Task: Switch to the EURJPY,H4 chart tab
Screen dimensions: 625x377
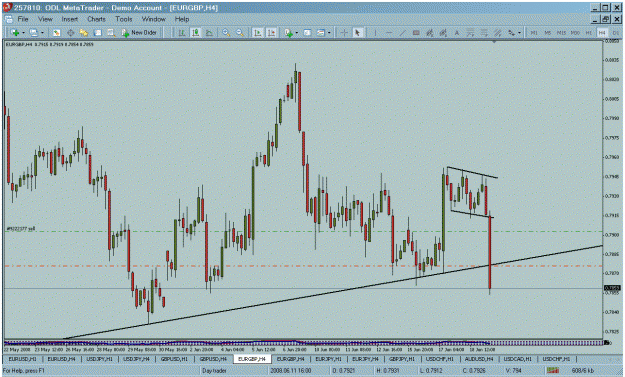Action: click(366, 359)
